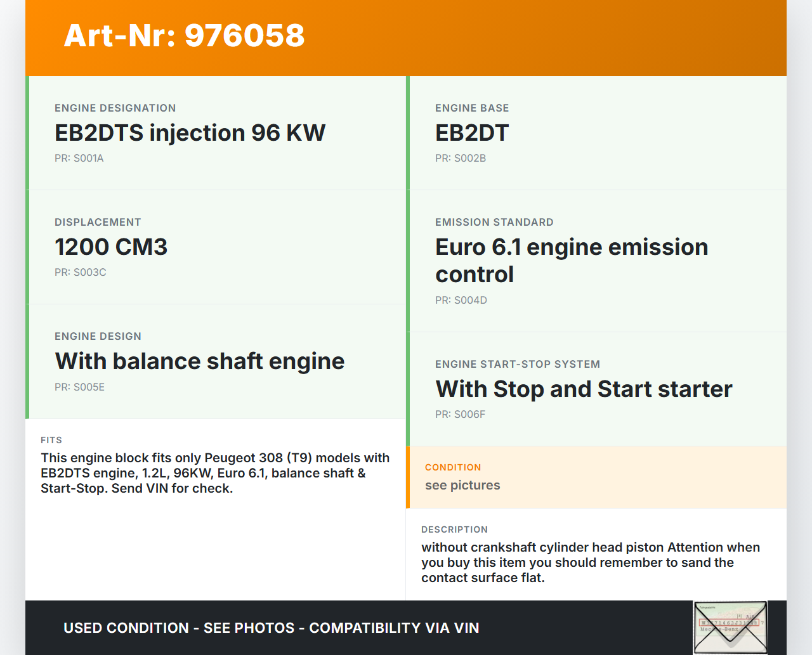Click the Art-Nr: 976058 header title
The image size is (812, 655).
[184, 36]
